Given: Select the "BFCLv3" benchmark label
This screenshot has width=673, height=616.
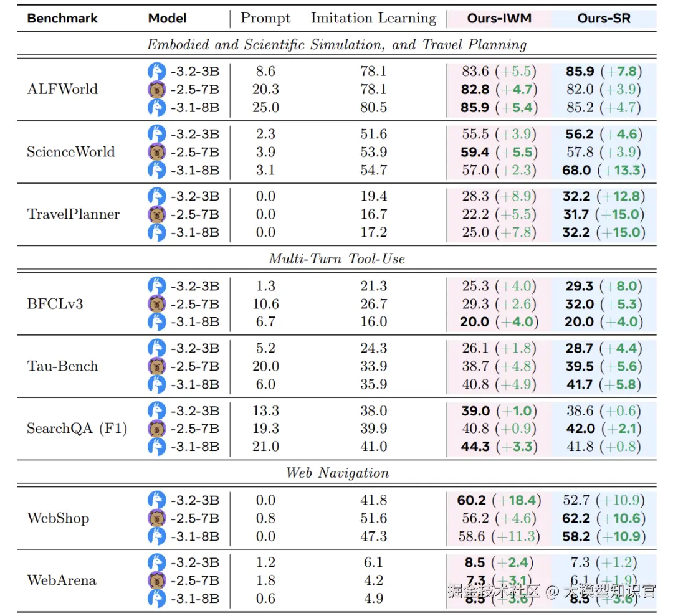Looking at the screenshot, I should [x=55, y=304].
